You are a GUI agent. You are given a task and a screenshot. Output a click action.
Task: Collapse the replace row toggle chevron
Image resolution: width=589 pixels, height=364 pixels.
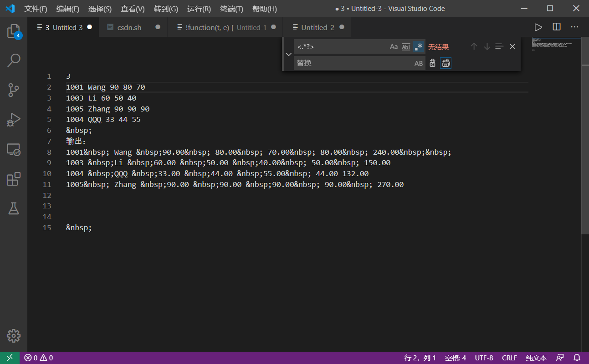(x=288, y=54)
